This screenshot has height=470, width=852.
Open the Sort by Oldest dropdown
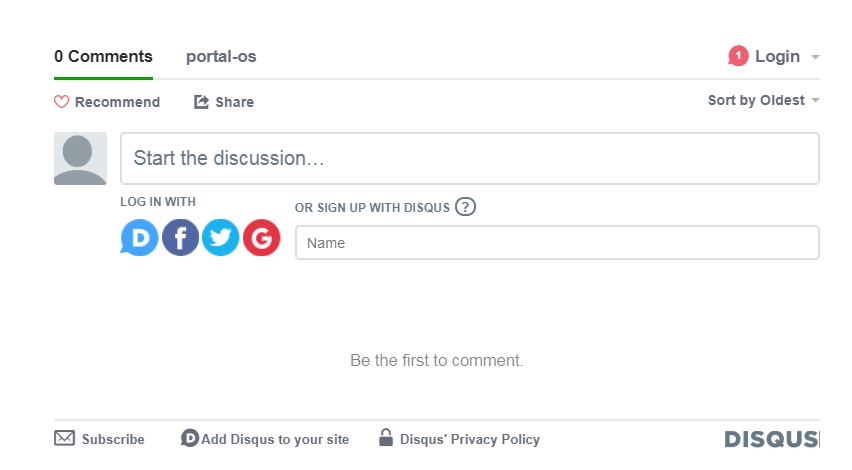tap(763, 101)
